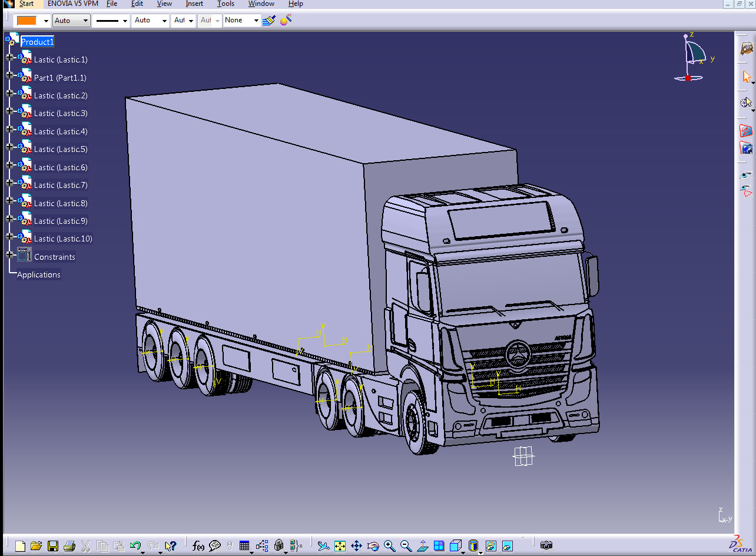Click the Painter format brush icon
Screen dimensions: 756x556
(x=269, y=20)
